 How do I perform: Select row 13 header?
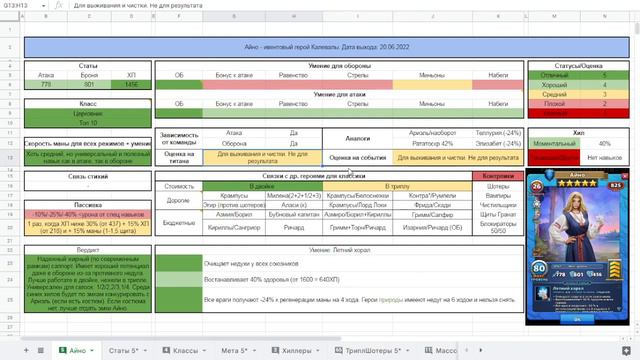pos(10,158)
